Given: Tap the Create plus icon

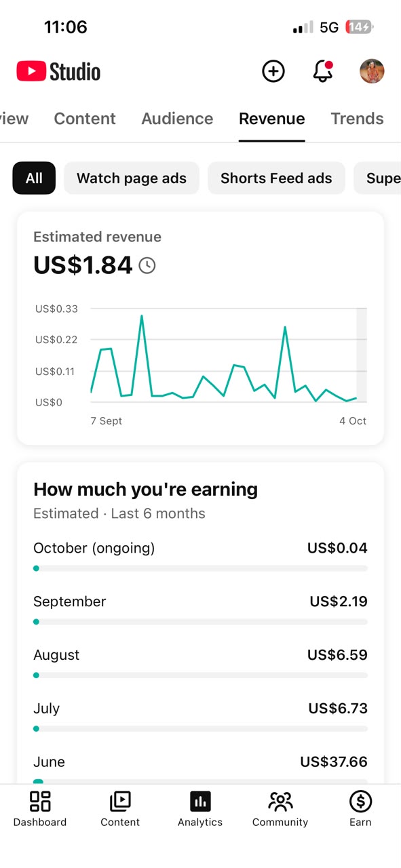Looking at the screenshot, I should point(273,71).
